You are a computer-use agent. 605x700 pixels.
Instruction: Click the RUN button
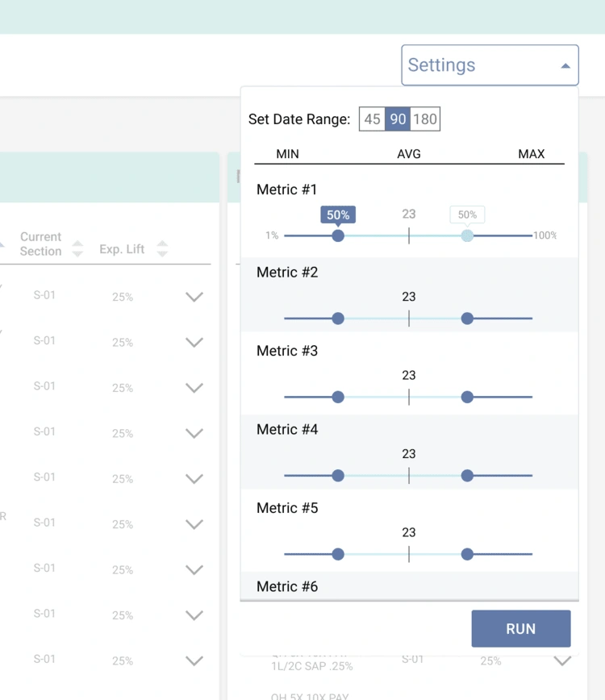pyautogui.click(x=520, y=628)
